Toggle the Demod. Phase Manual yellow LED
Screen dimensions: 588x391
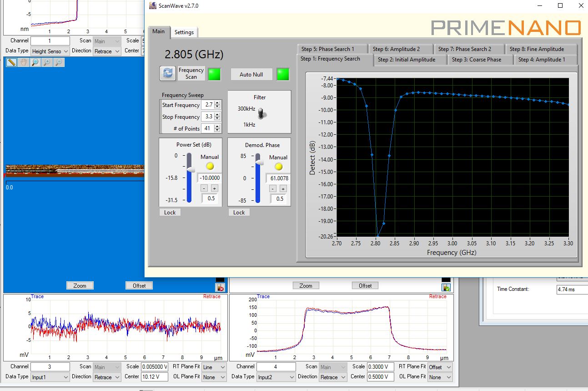point(278,167)
